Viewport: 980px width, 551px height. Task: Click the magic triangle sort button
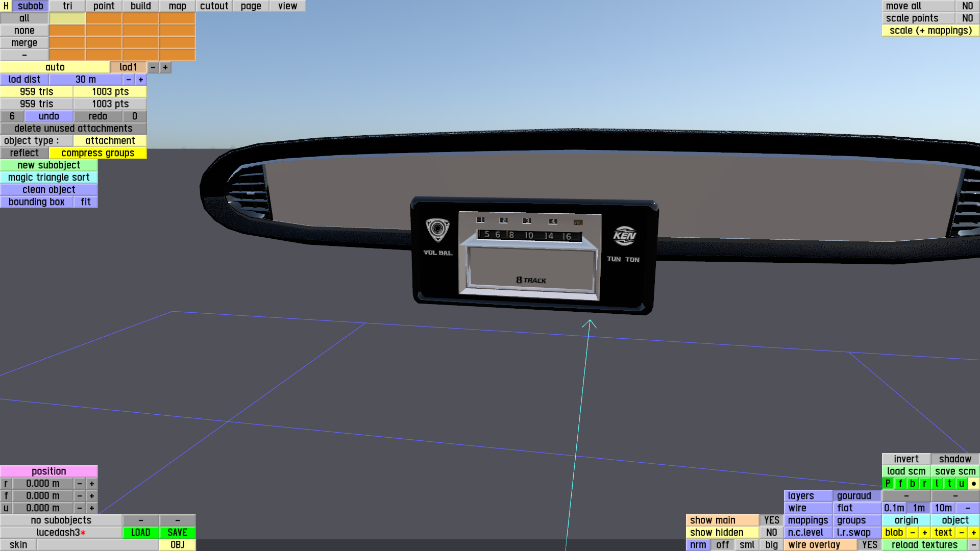pyautogui.click(x=49, y=178)
